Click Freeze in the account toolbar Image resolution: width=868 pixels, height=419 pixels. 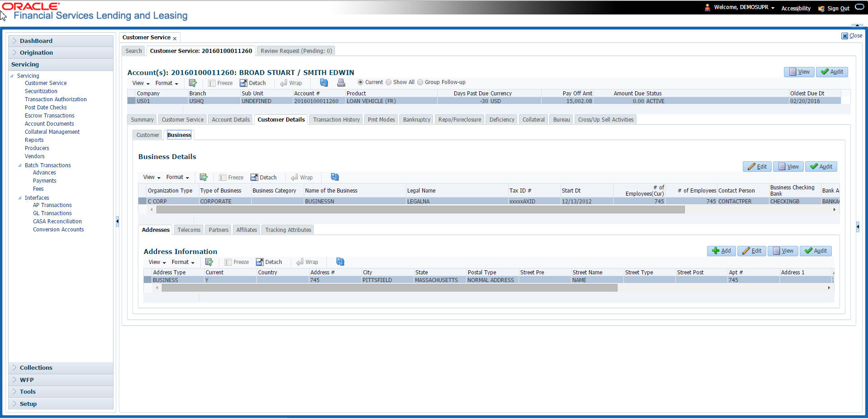[220, 83]
